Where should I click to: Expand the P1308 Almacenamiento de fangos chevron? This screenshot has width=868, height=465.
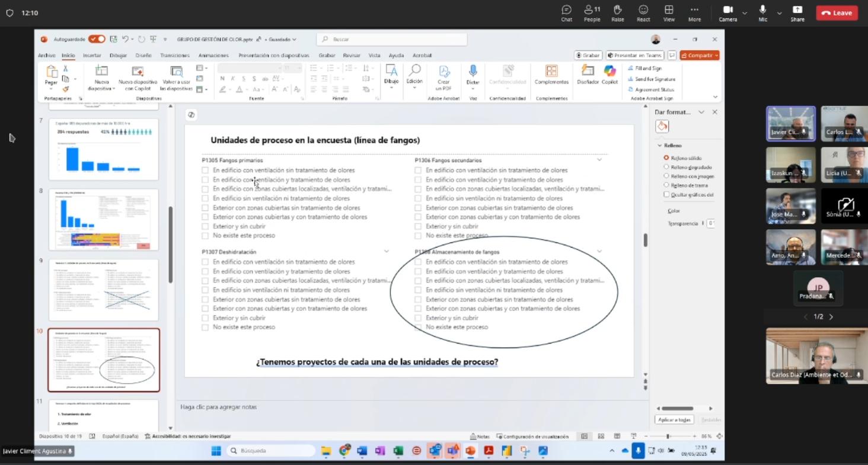click(599, 251)
